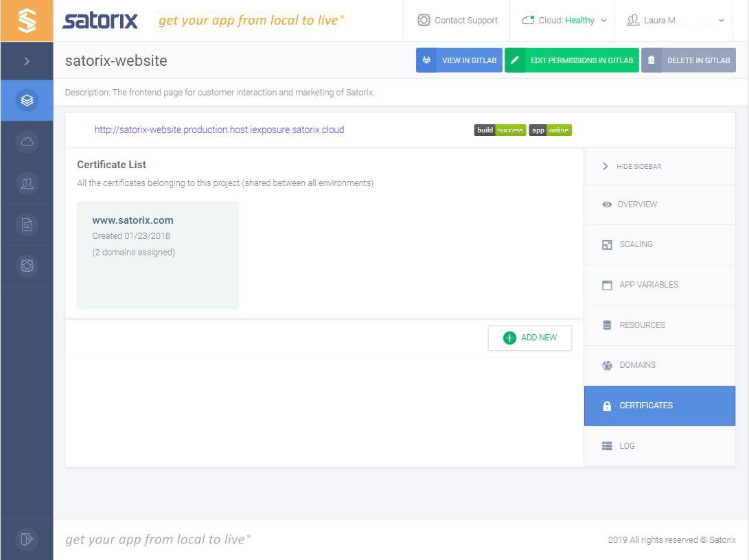Image resolution: width=749 pixels, height=560 pixels.
Task: Expand the left navigation with the arrow
Action: click(x=27, y=60)
